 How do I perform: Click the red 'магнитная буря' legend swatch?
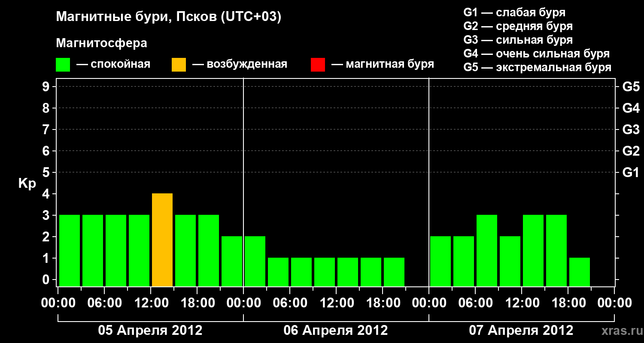[x=318, y=65]
